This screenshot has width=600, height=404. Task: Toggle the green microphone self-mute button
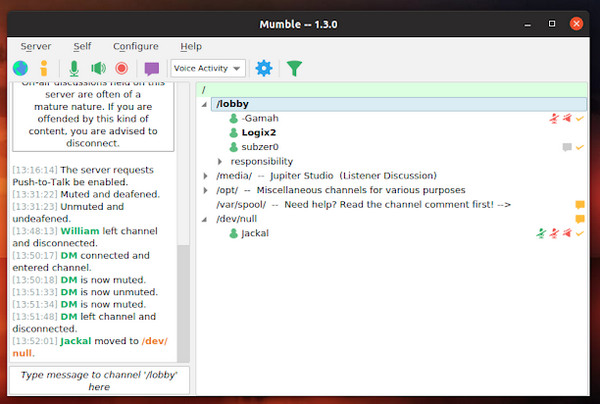click(74, 68)
